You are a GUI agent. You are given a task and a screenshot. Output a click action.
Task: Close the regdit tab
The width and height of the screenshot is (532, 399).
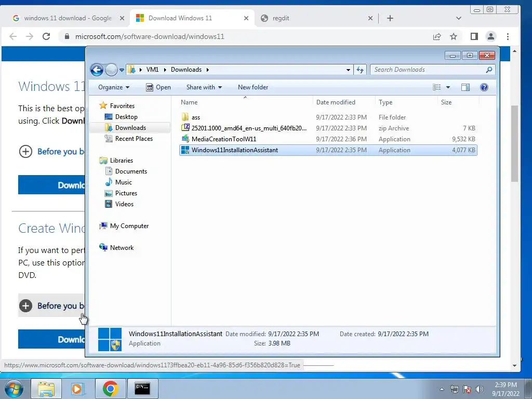click(370, 18)
